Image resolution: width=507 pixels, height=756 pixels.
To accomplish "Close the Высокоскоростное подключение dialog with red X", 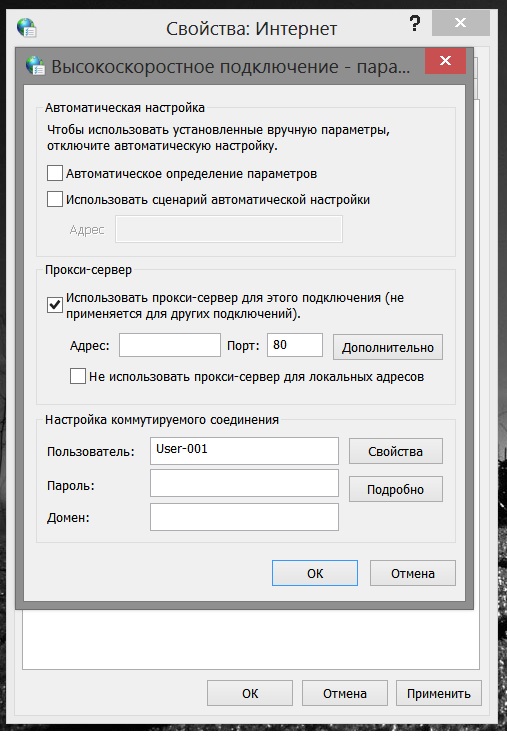I will point(445,61).
